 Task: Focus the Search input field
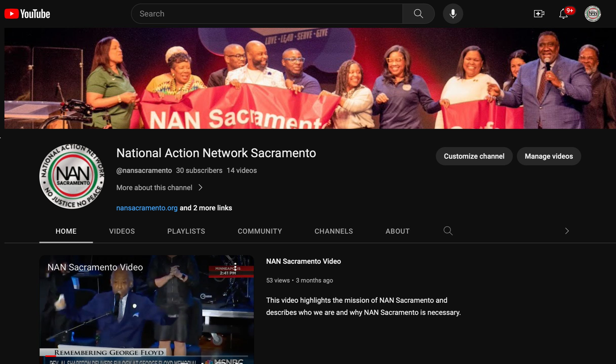tap(267, 14)
